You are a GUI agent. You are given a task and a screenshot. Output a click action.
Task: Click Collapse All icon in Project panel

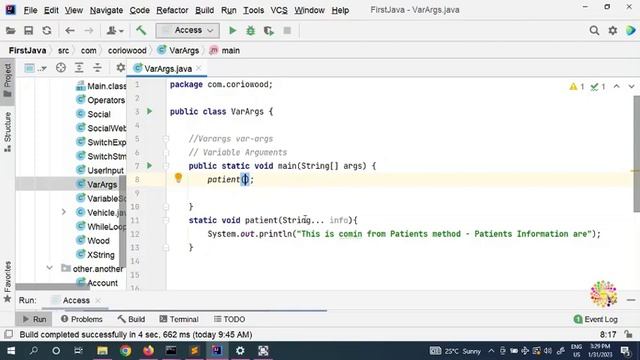tap(97, 68)
